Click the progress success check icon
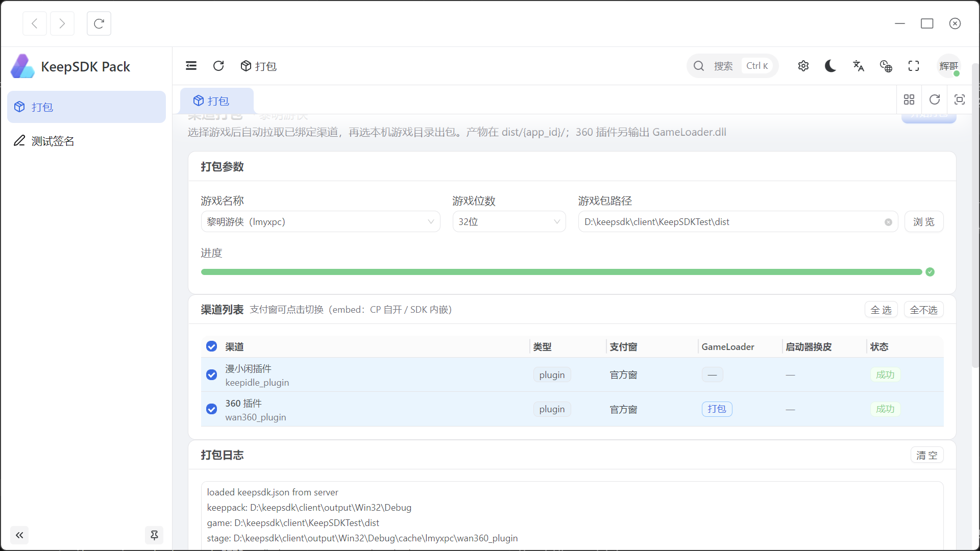The width and height of the screenshot is (980, 551). [930, 272]
